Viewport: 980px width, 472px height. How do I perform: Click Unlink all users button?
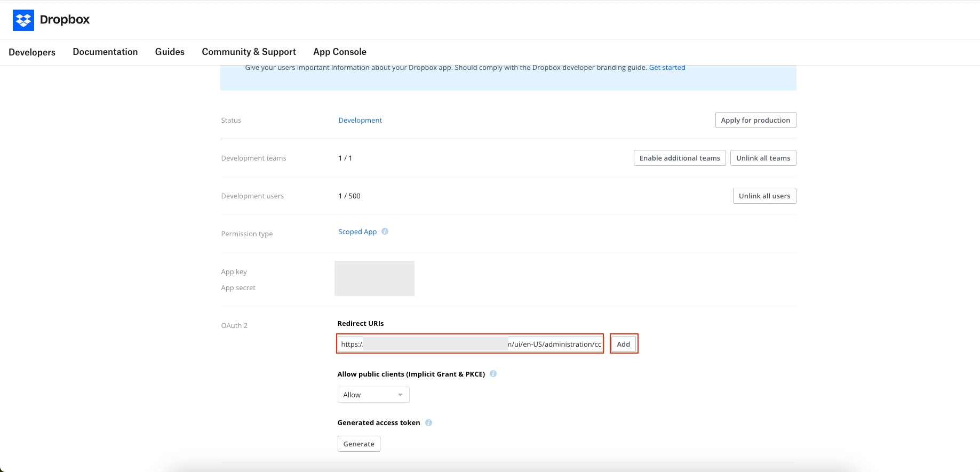[x=764, y=196]
